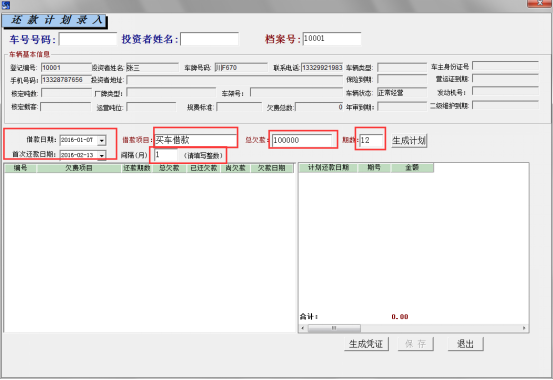The image size is (553, 380).
Task: Click the 期号 column header
Action: pos(374,168)
